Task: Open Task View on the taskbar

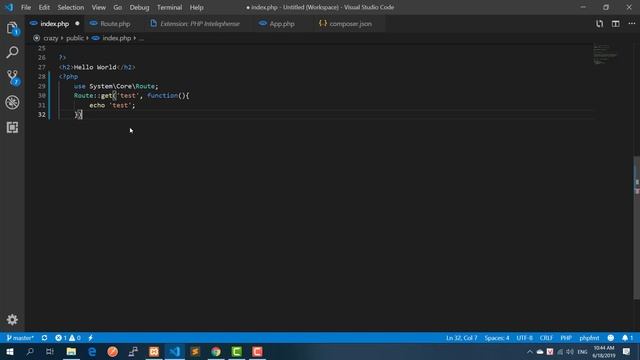Action: [x=50, y=351]
